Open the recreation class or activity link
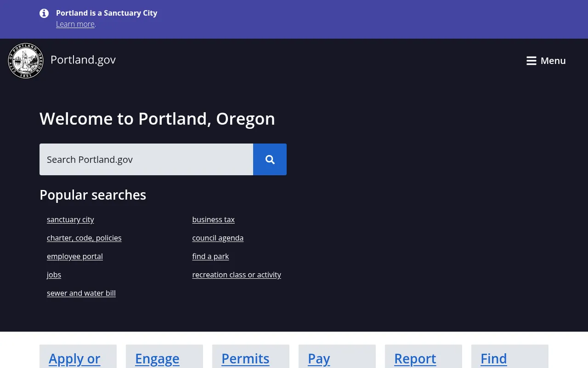This screenshot has height=368, width=588. click(237, 275)
